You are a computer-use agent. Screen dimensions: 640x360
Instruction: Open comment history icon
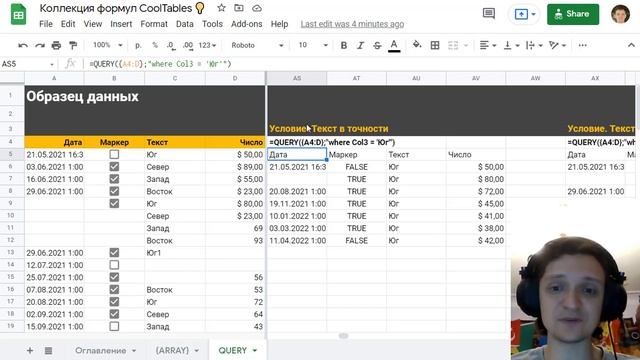click(x=489, y=14)
